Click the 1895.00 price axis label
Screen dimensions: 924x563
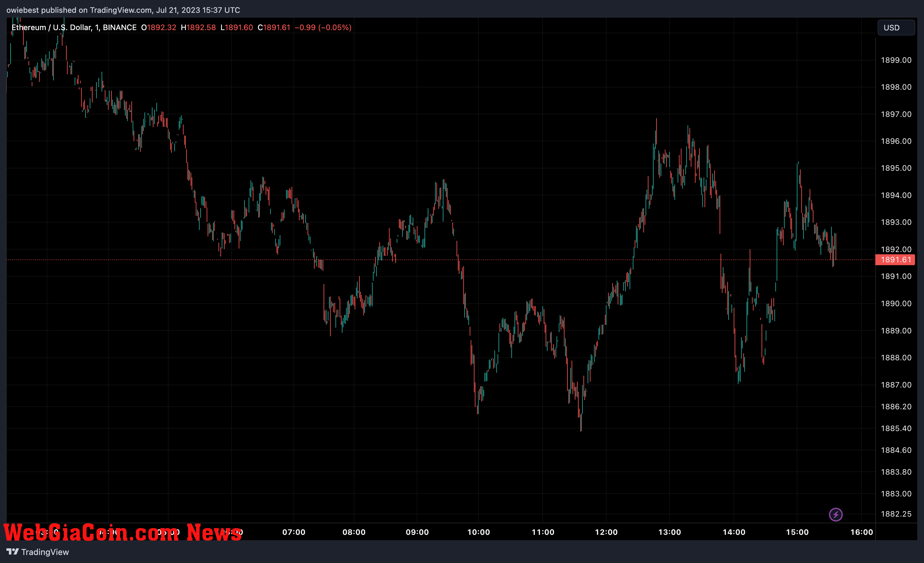pyautogui.click(x=896, y=168)
